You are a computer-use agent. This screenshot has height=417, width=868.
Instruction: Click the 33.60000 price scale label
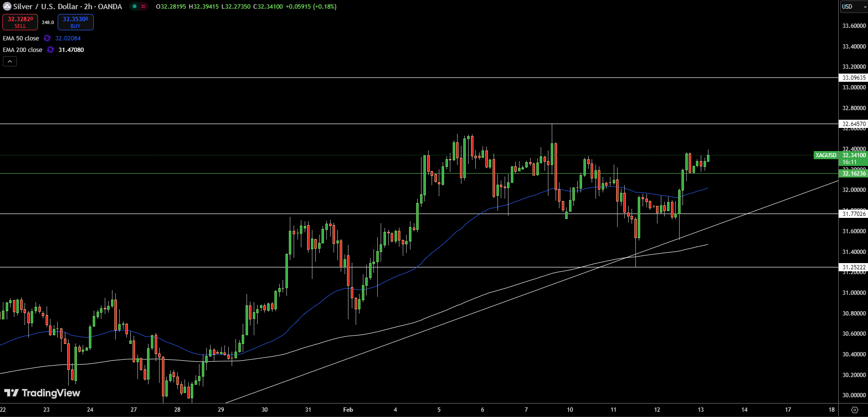pos(854,25)
